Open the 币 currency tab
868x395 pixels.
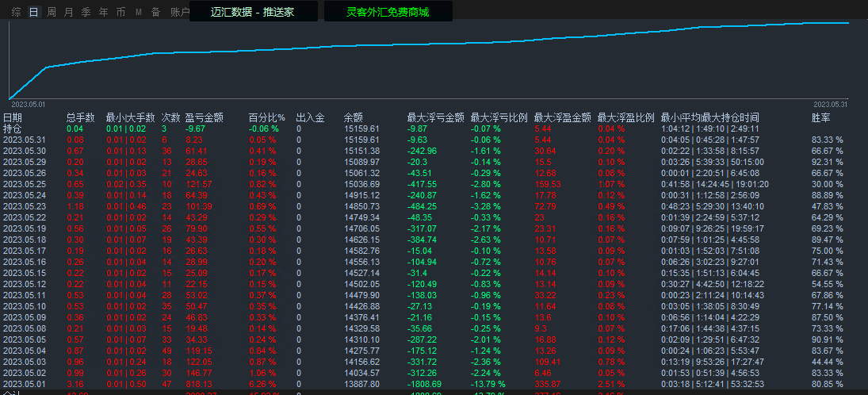[120, 12]
